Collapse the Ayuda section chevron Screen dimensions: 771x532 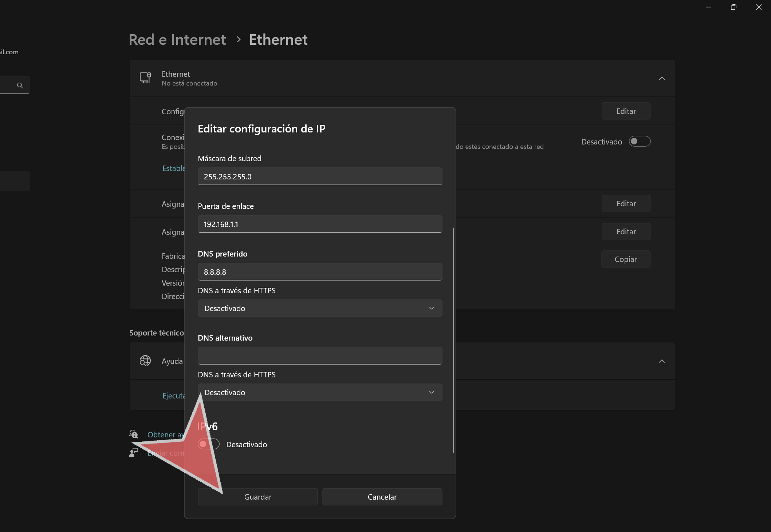pos(662,361)
